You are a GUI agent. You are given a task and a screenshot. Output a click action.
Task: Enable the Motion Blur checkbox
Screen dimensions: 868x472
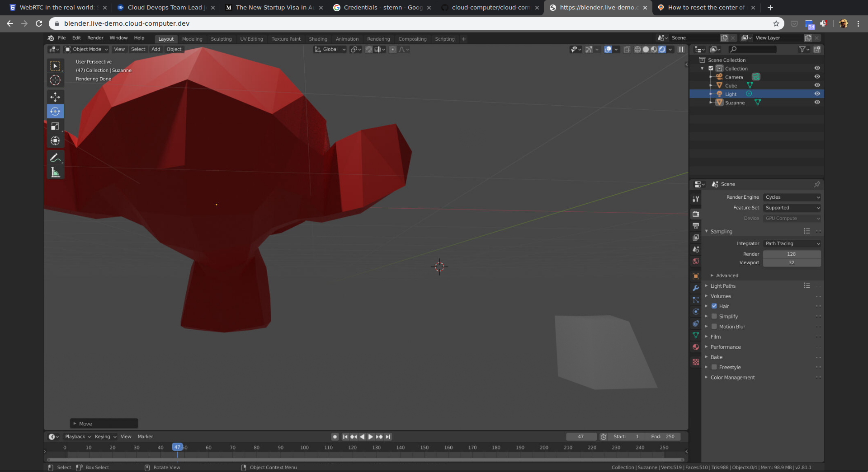click(714, 327)
